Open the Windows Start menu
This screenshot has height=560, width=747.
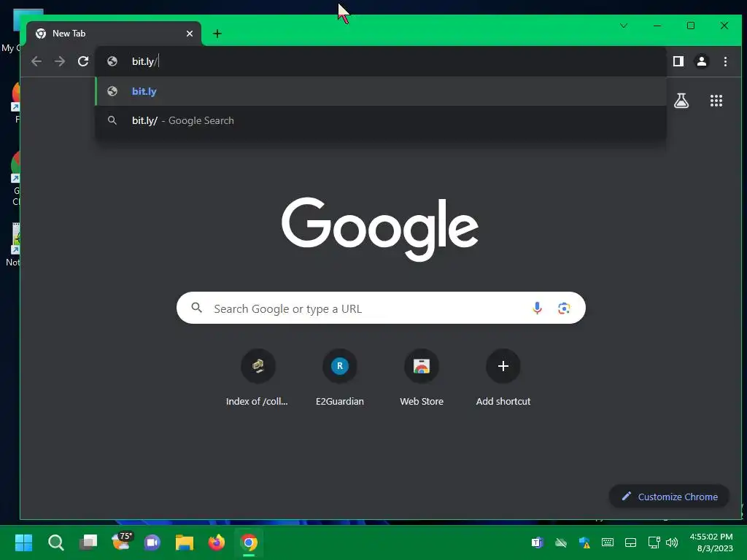pos(24,542)
